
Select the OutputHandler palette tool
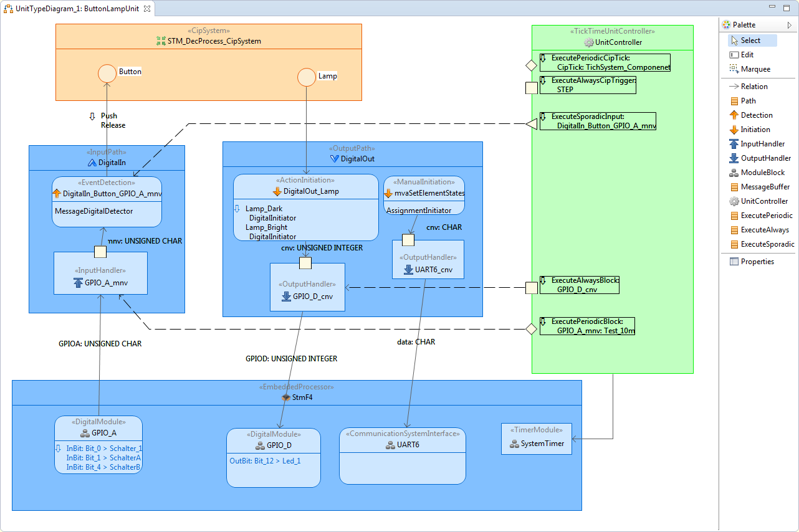765,158
